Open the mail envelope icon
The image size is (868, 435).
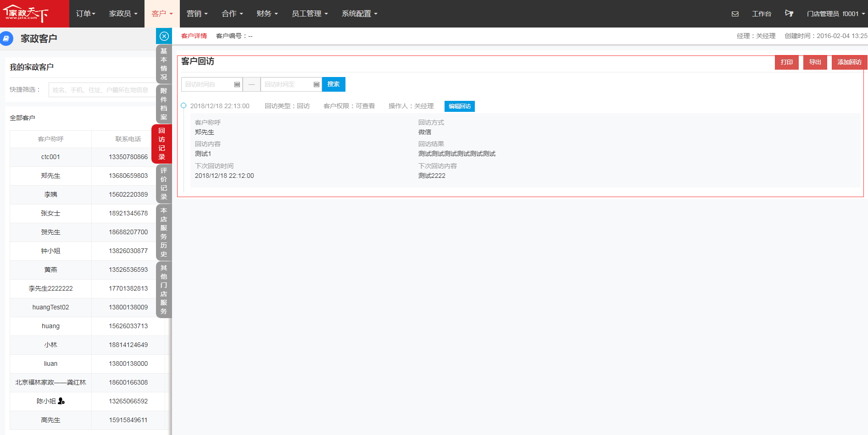(735, 14)
